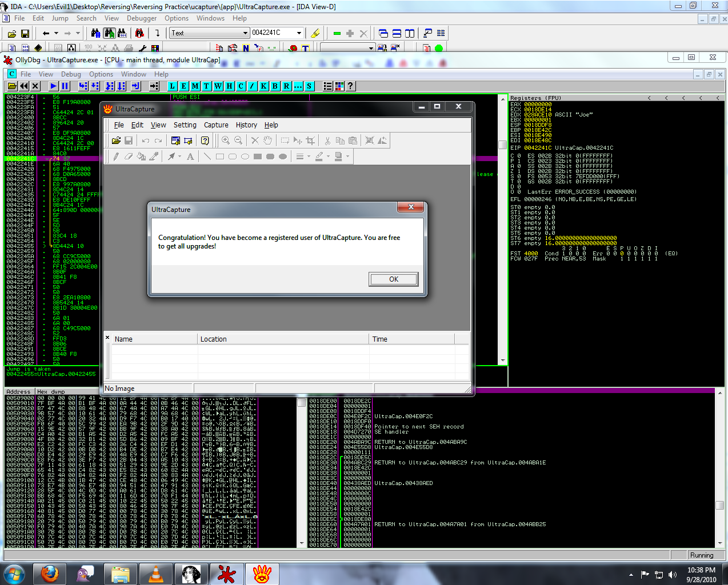The width and height of the screenshot is (728, 585).
Task: Close the UltraCapture history panel with X
Action: pos(107,338)
